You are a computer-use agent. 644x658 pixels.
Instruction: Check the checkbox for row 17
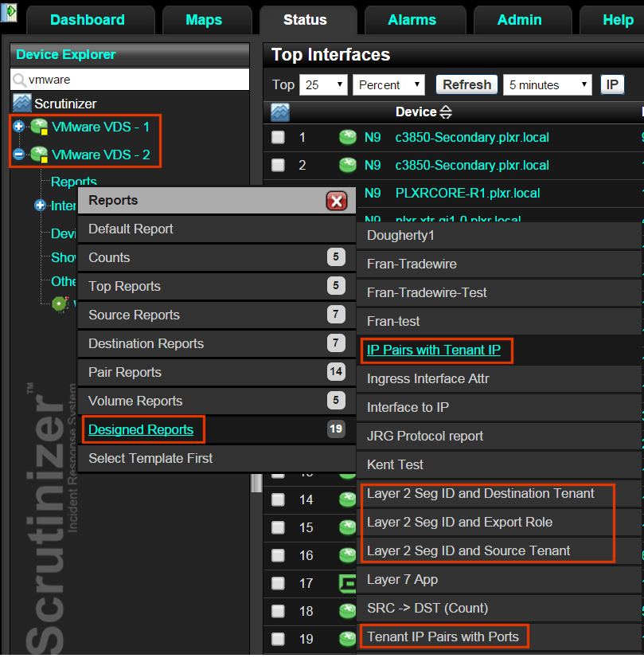(x=278, y=583)
